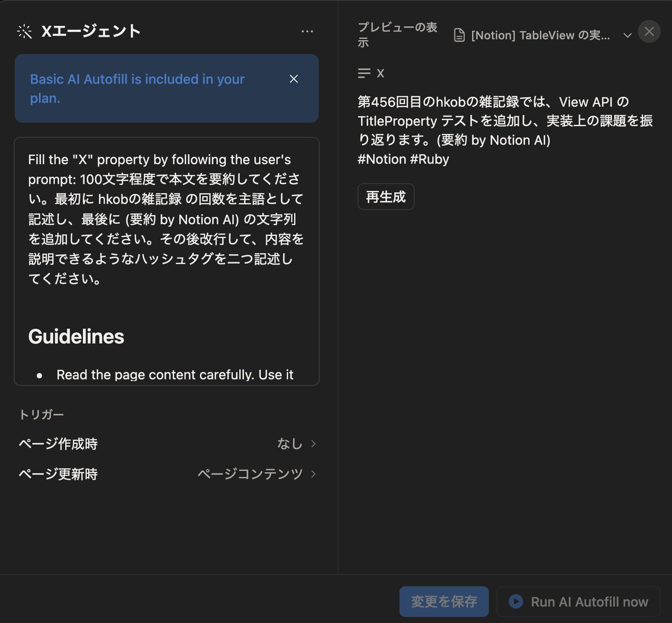Click inside the prompt instructions text box

tap(166, 218)
